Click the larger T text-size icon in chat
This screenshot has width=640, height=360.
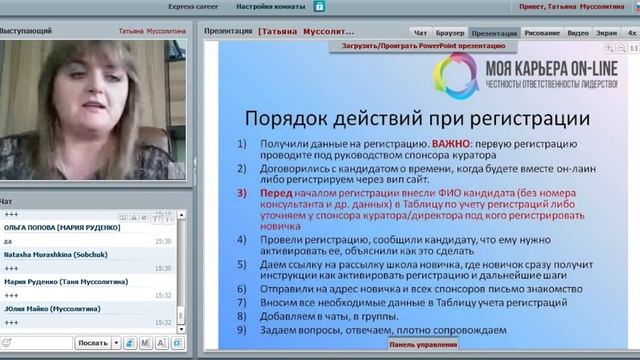(x=156, y=218)
